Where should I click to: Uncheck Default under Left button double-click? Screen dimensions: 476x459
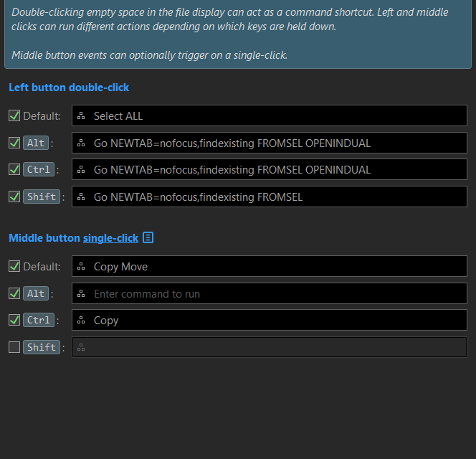[14, 116]
